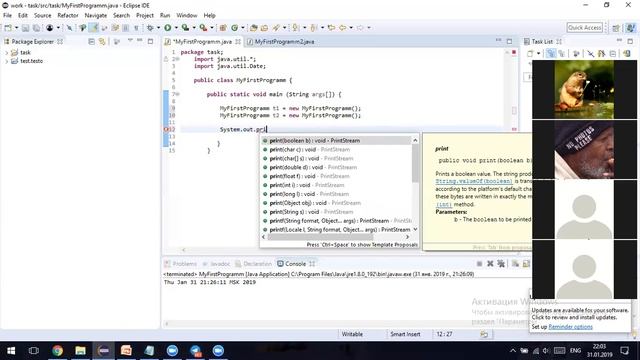Click the green Run button in toolbar

(167, 28)
